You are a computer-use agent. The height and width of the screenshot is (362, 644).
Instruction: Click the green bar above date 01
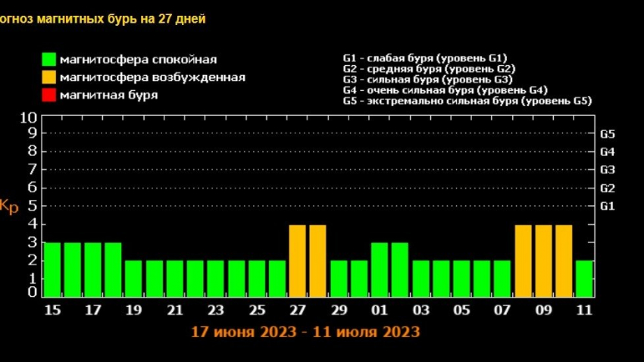pos(380,269)
